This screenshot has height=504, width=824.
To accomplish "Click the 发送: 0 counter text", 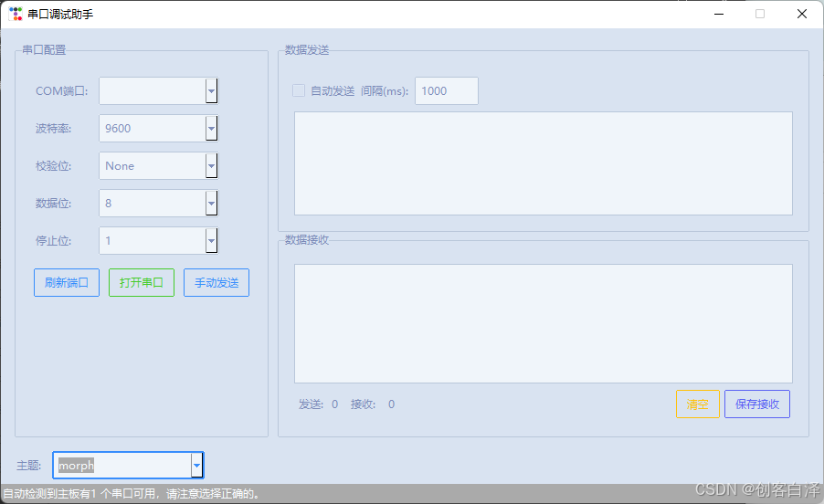I will tap(319, 404).
